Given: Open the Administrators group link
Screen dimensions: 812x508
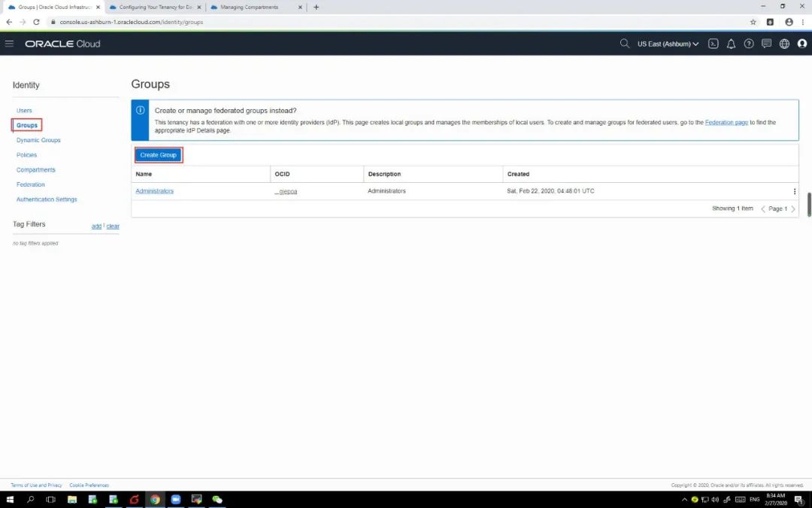Looking at the screenshot, I should tap(154, 190).
